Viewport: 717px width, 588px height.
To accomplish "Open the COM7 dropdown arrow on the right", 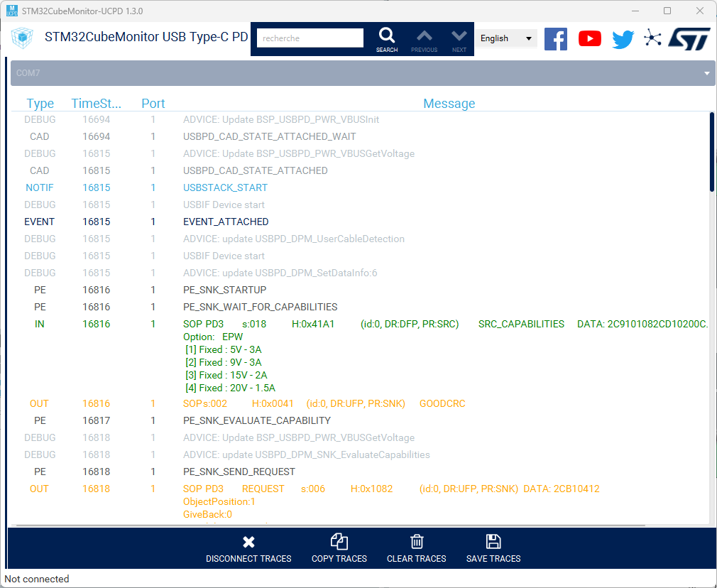I will pyautogui.click(x=706, y=72).
